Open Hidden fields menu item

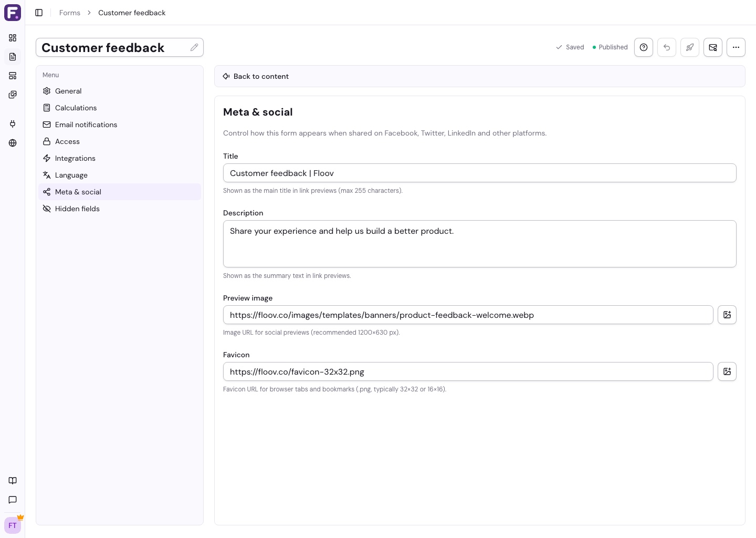pos(120,209)
